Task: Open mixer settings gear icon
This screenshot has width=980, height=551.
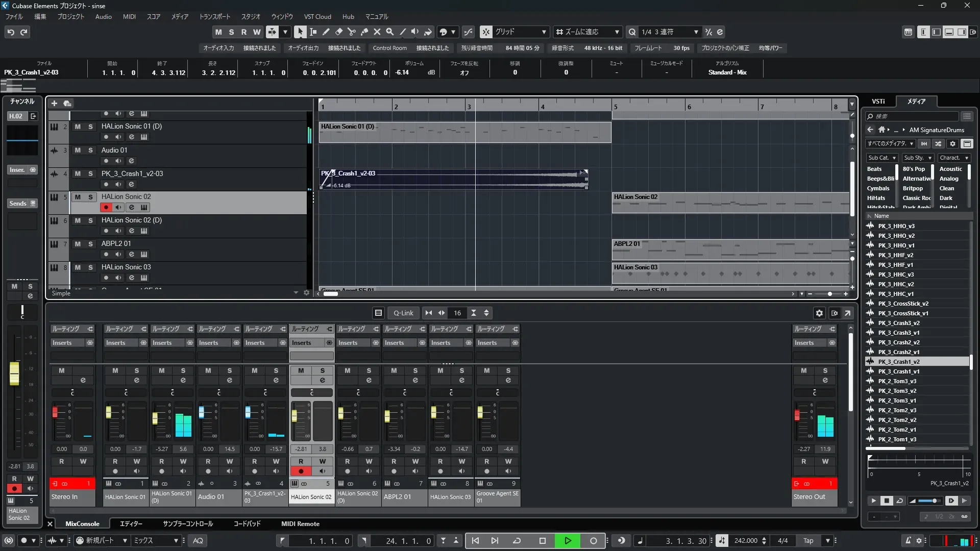Action: (x=819, y=313)
